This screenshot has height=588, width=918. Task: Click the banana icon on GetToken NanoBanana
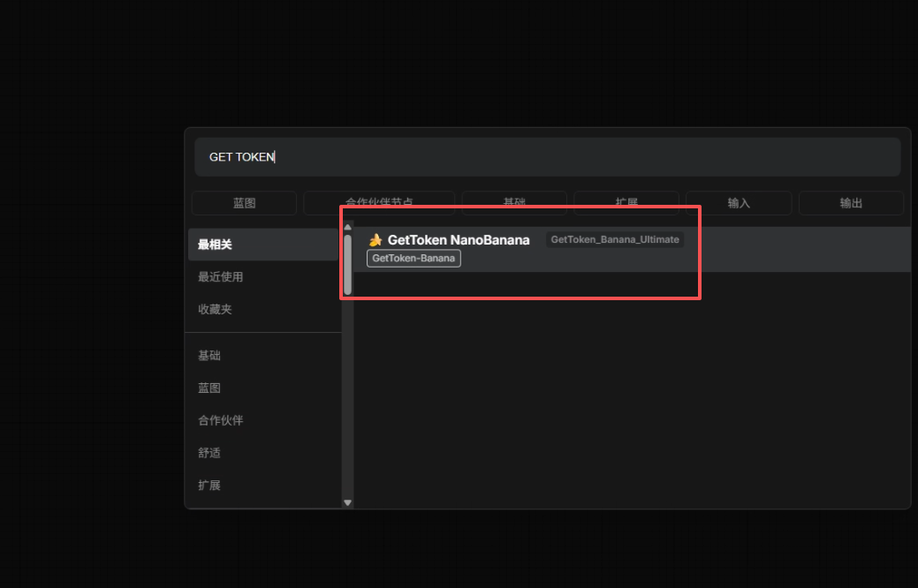point(375,239)
